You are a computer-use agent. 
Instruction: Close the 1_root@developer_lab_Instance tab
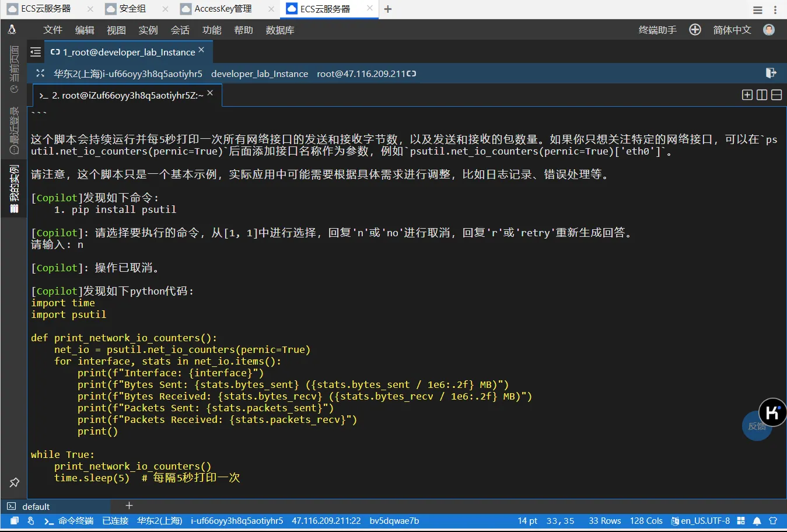(x=201, y=50)
